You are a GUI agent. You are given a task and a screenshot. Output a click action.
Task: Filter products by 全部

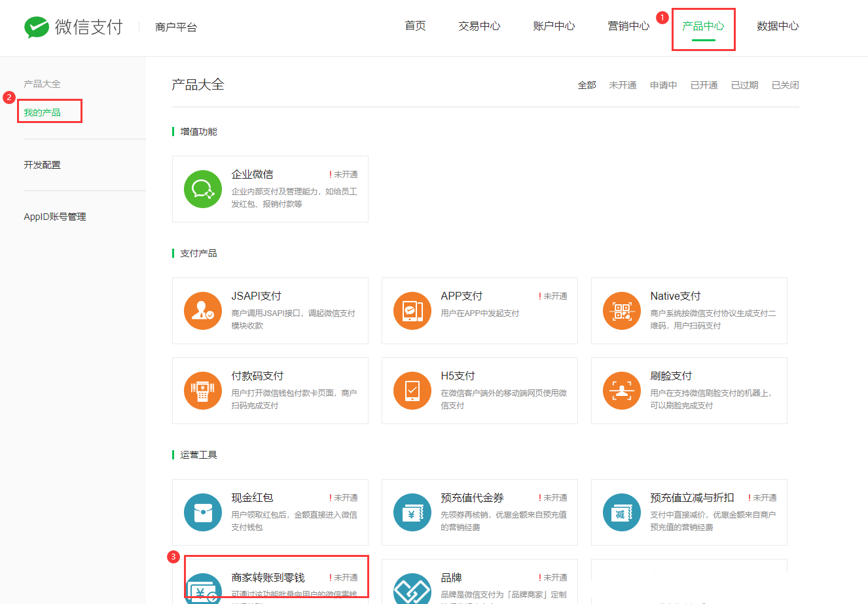(x=587, y=85)
